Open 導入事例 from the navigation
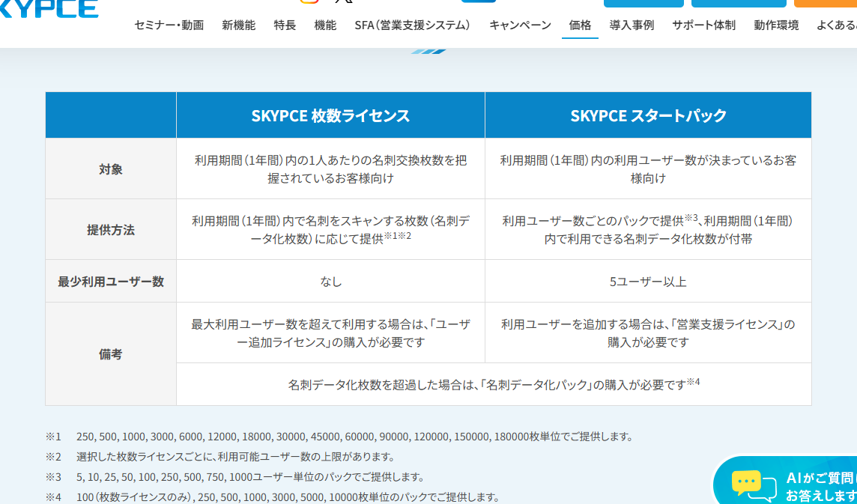This screenshot has height=504, width=857. click(x=632, y=25)
